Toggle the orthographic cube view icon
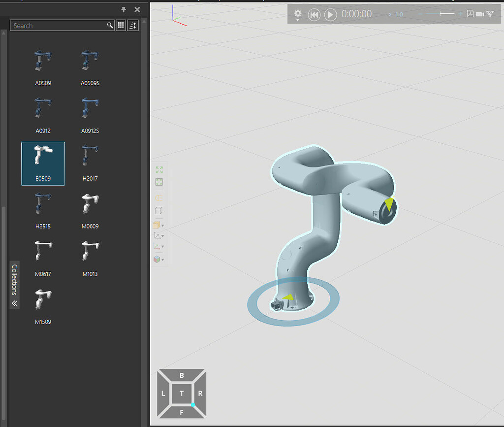The width and height of the screenshot is (504, 427). (x=158, y=211)
